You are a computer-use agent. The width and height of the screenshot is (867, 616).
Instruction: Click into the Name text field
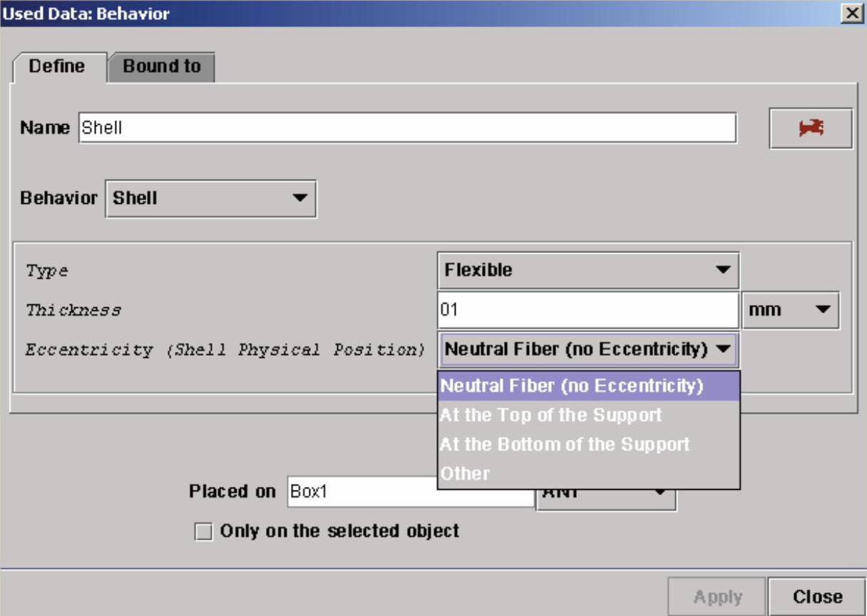click(x=406, y=128)
